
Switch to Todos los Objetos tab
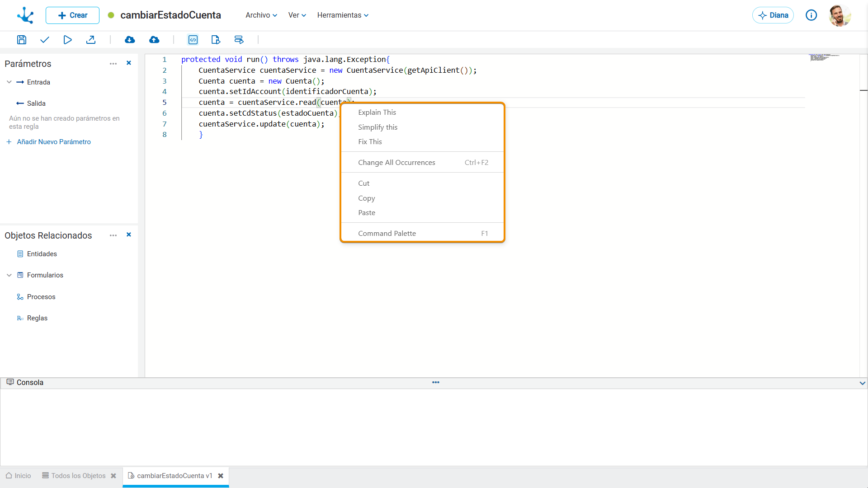pyautogui.click(x=74, y=476)
